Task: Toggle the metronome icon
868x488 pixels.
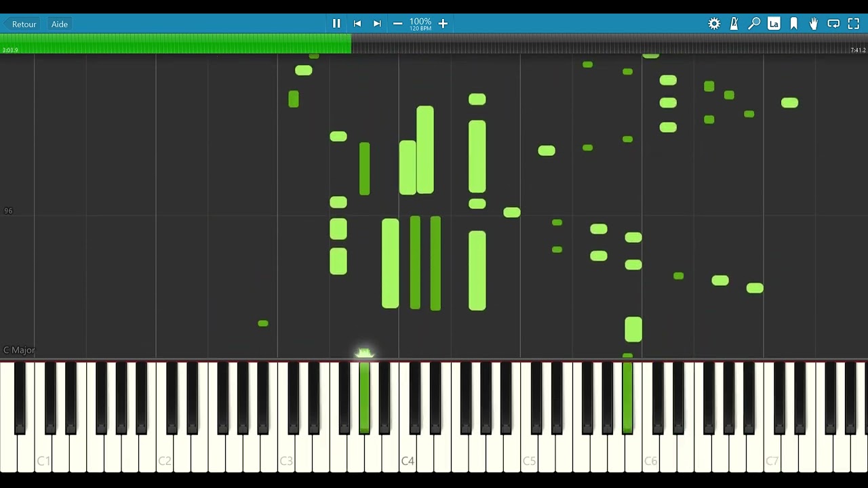Action: click(x=734, y=24)
